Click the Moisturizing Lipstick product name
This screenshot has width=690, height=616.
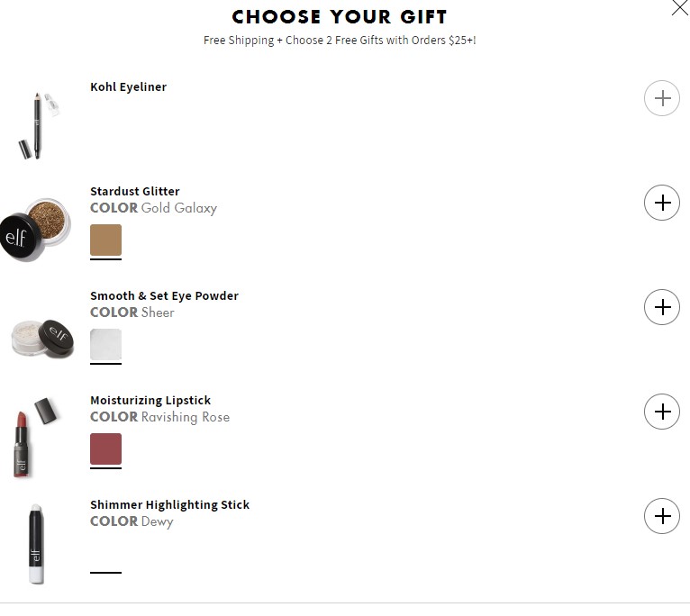tap(150, 400)
